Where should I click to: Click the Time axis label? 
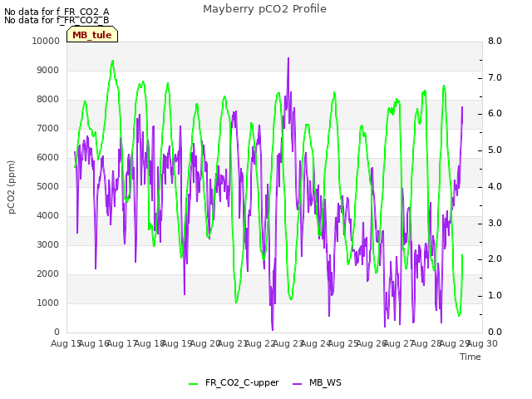coord(470,357)
